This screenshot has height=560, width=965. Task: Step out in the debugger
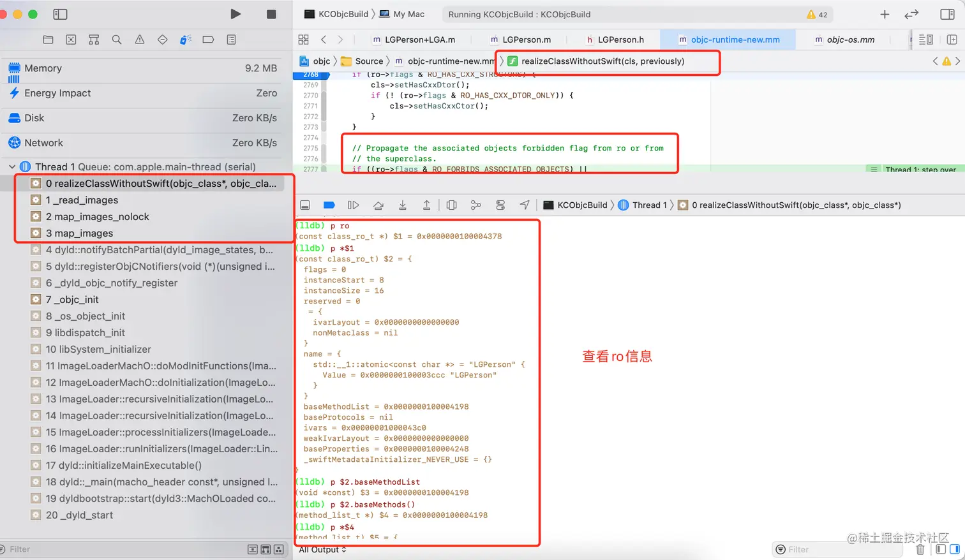pyautogui.click(x=427, y=205)
